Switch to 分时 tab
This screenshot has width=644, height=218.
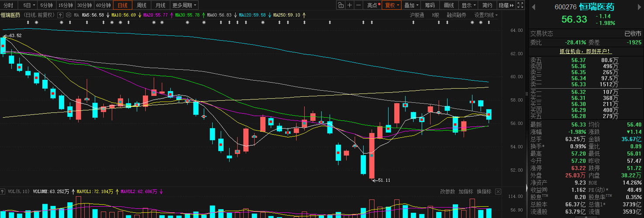pyautogui.click(x=8, y=5)
